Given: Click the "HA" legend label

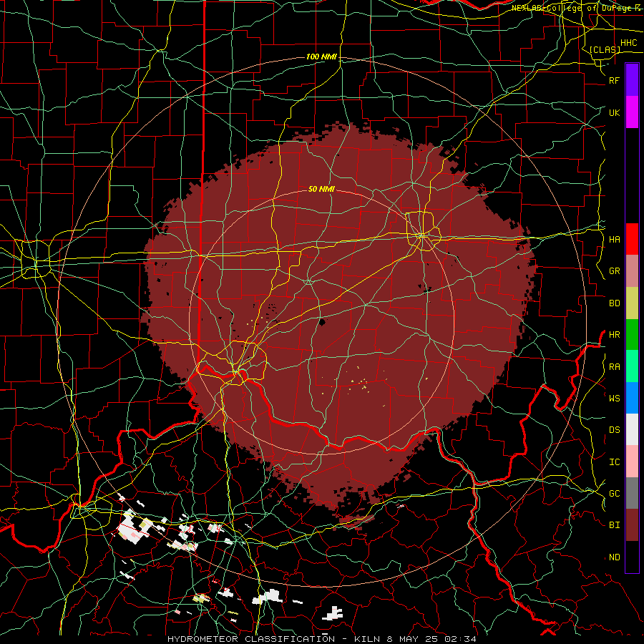Looking at the screenshot, I should click(x=614, y=240).
